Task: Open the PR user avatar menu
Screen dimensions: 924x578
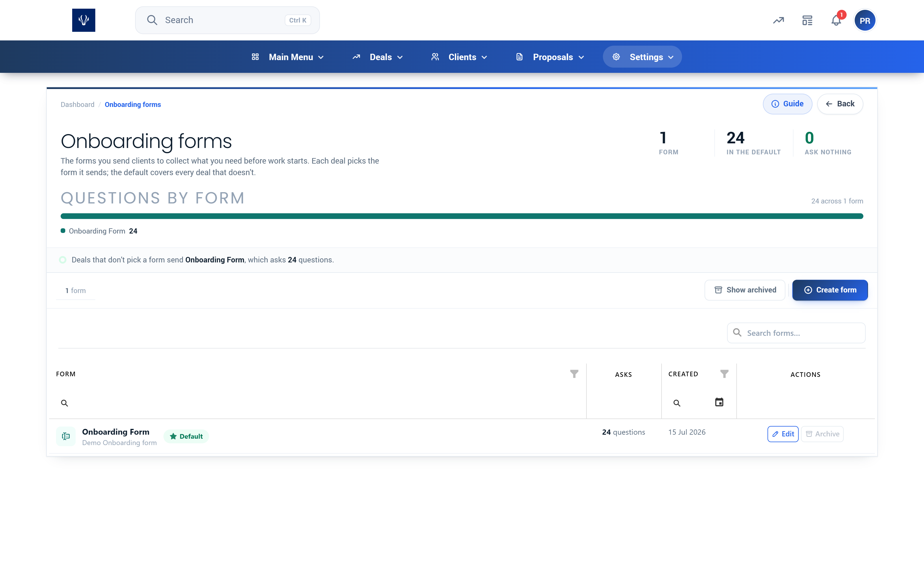Action: coord(865,21)
